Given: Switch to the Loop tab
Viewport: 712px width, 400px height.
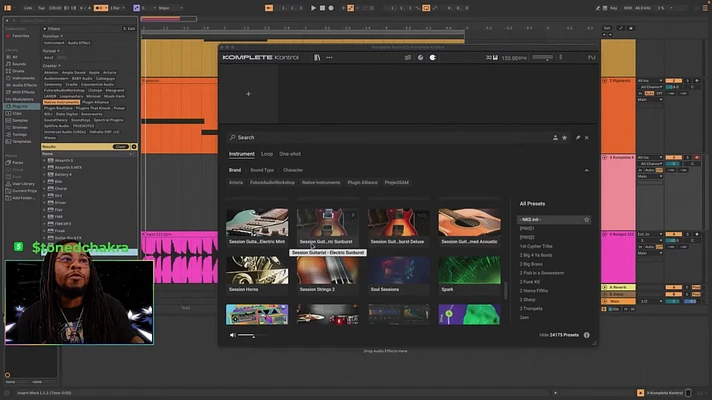Looking at the screenshot, I should click(267, 154).
